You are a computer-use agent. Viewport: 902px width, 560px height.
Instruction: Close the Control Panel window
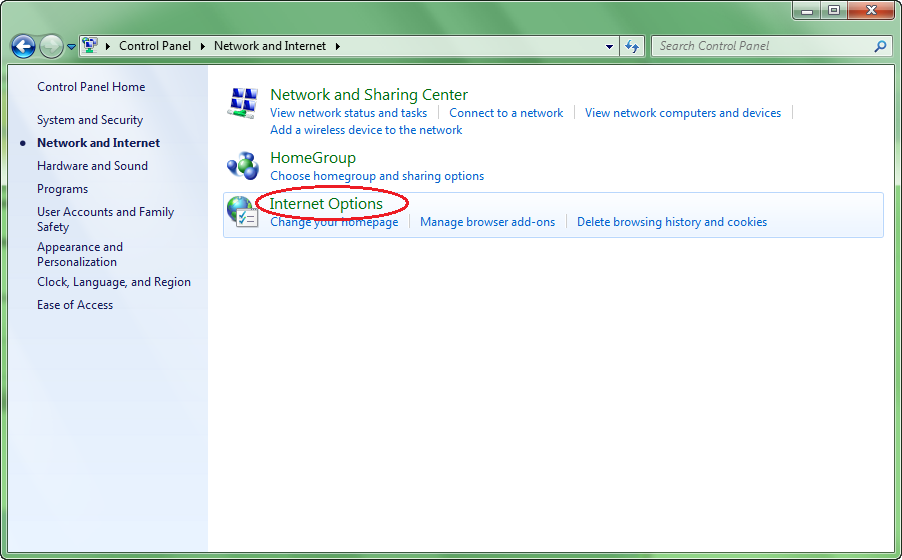[871, 10]
